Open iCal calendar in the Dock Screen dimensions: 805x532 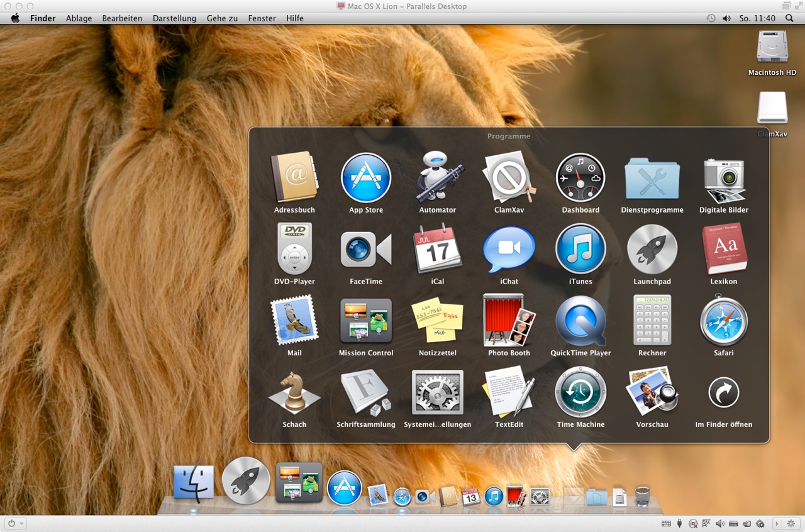471,496
